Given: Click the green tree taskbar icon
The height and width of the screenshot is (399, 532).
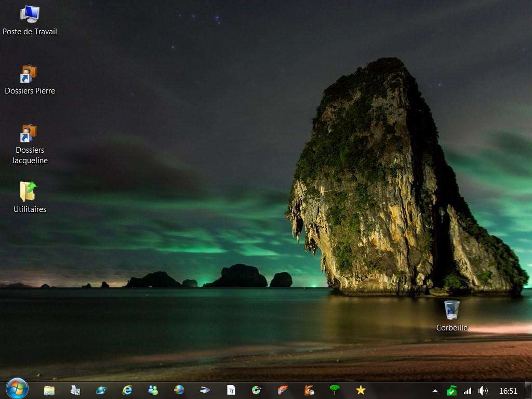Looking at the screenshot, I should coord(335,390).
